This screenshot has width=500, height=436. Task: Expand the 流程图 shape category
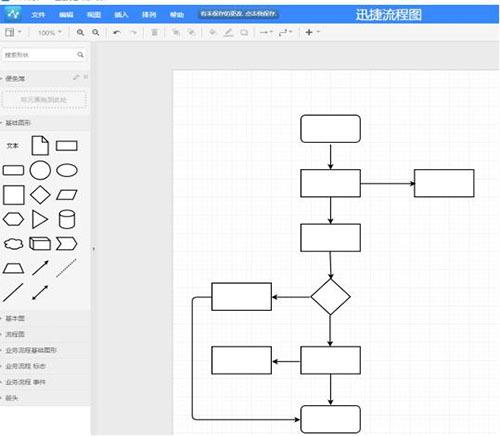pyautogui.click(x=15, y=334)
